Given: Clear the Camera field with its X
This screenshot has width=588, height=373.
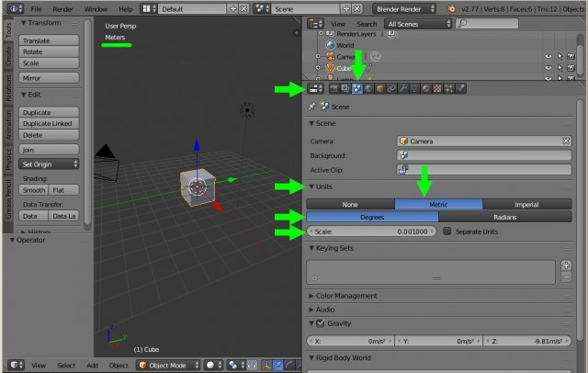Looking at the screenshot, I should pos(566,141).
